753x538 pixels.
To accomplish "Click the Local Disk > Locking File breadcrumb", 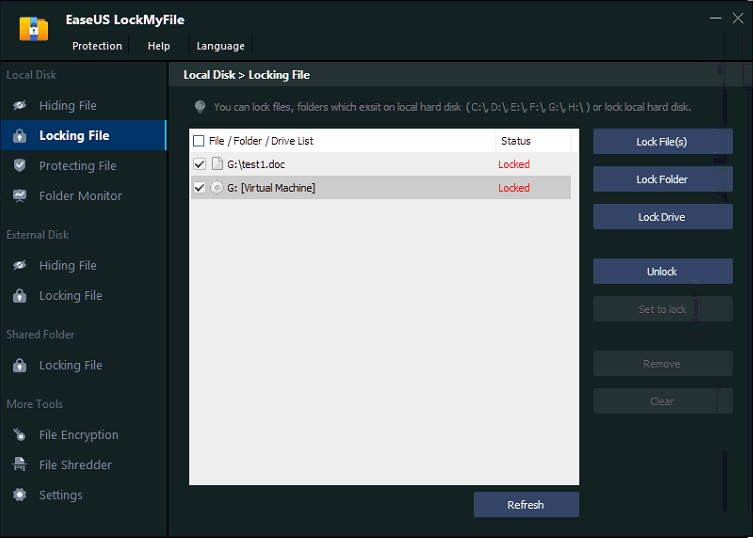I will pos(246,75).
